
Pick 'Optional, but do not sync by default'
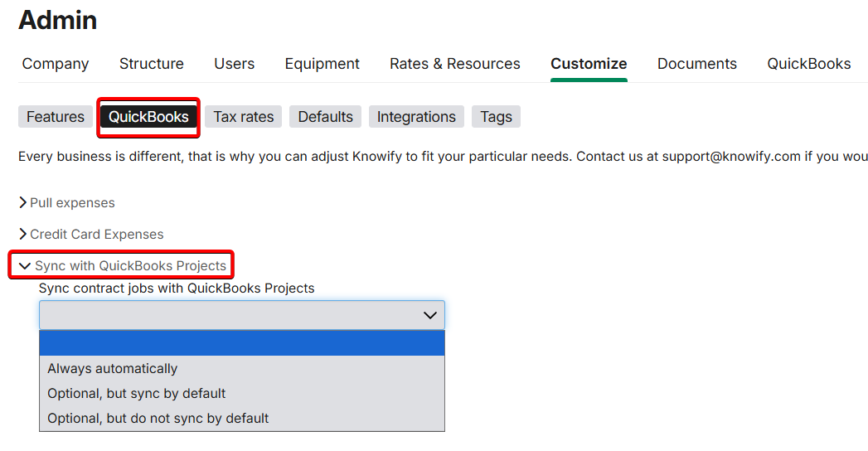click(x=158, y=419)
